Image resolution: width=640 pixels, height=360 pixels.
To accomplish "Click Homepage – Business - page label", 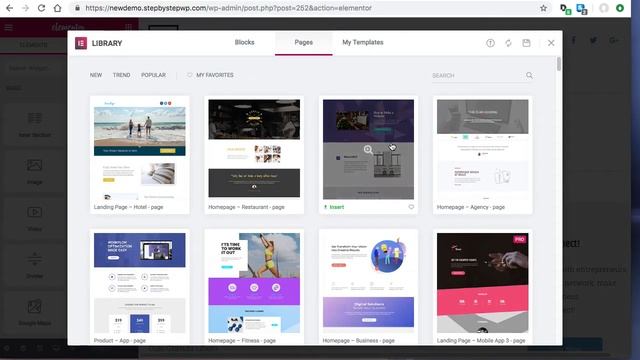I will click(x=358, y=340).
